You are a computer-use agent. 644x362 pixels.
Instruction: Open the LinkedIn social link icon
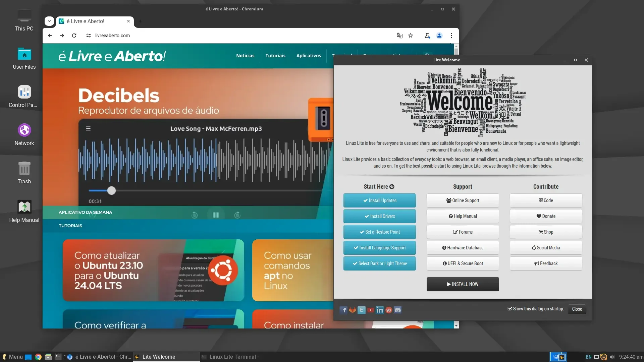pyautogui.click(x=380, y=310)
